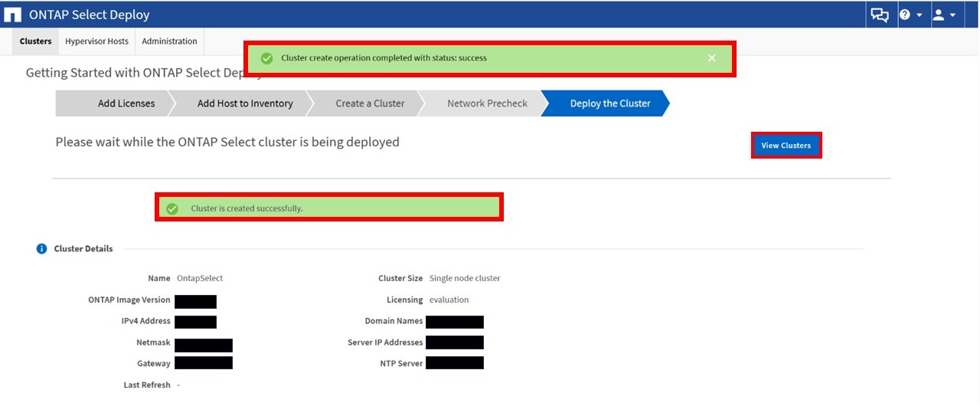Switch to the Clusters tab
Screen dimensions: 980x416
coord(36,41)
